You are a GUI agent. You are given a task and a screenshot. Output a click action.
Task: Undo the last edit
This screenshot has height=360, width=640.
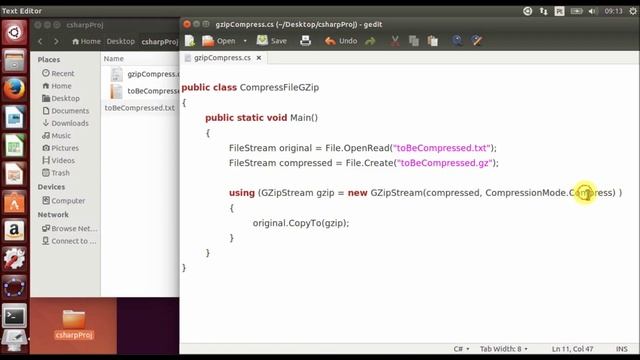[341, 41]
